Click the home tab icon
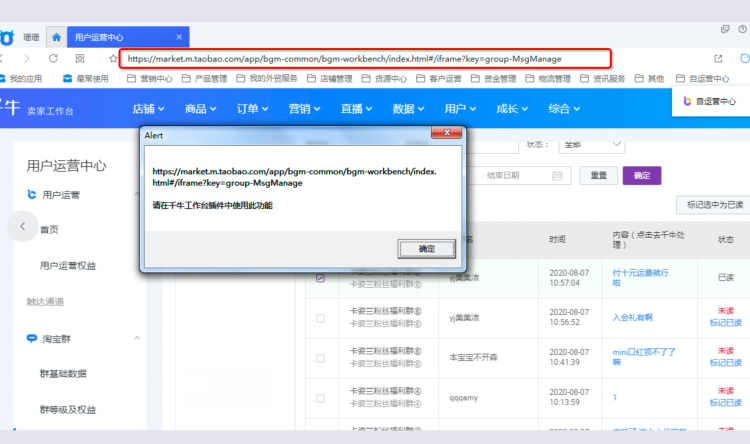 (56, 37)
